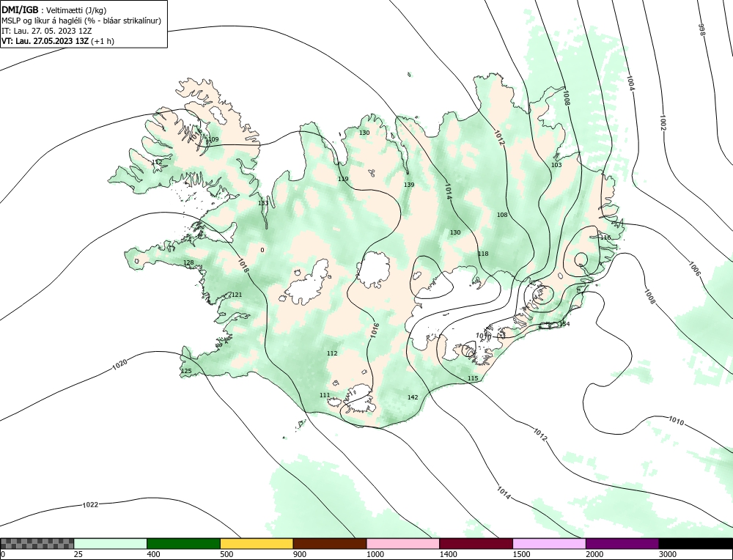This screenshot has height=560, width=733.
Task: Click the legend value '500'
Action: click(226, 554)
